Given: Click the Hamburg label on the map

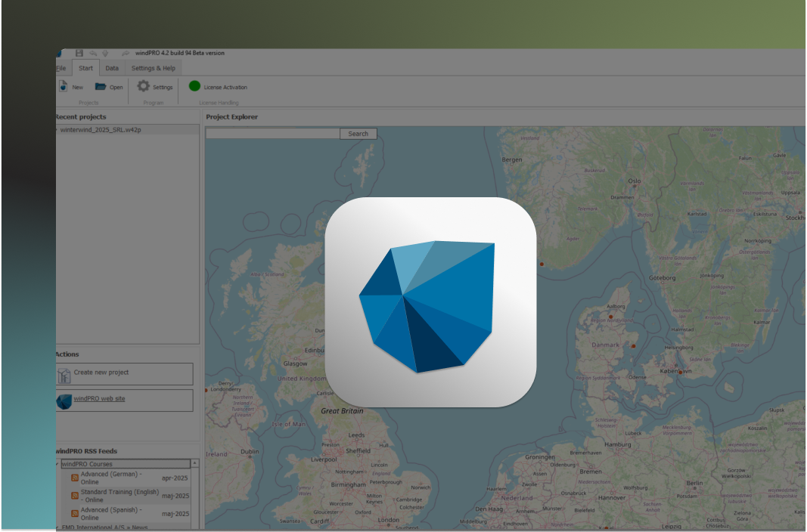Looking at the screenshot, I should click(618, 444).
